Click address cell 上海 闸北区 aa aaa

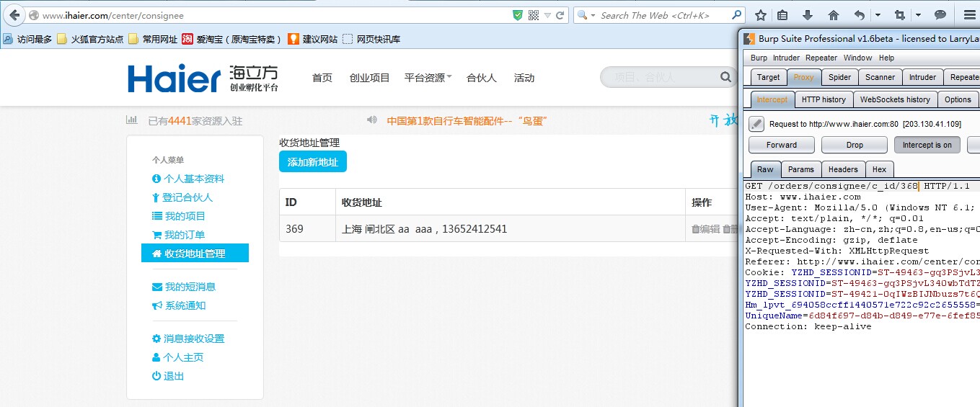point(511,229)
